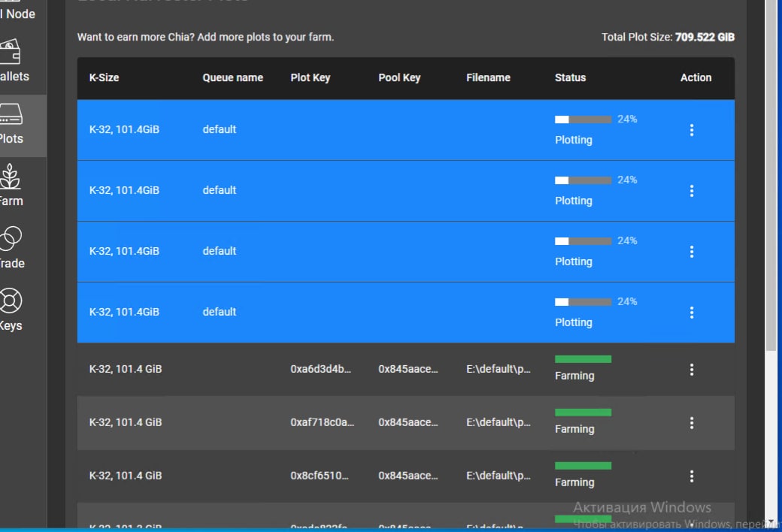Click green farming bar for plot 0xaf718c0a...

[x=583, y=413]
